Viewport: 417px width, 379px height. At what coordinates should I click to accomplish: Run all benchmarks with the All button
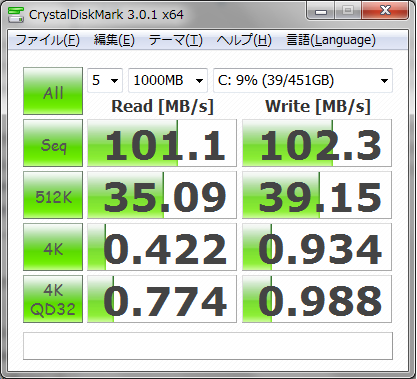pyautogui.click(x=53, y=91)
